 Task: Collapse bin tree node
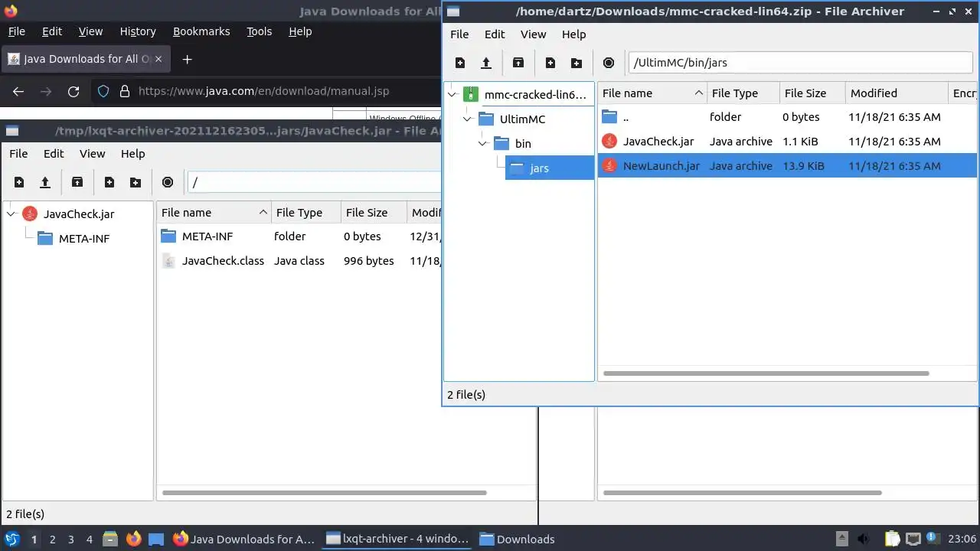tap(483, 144)
